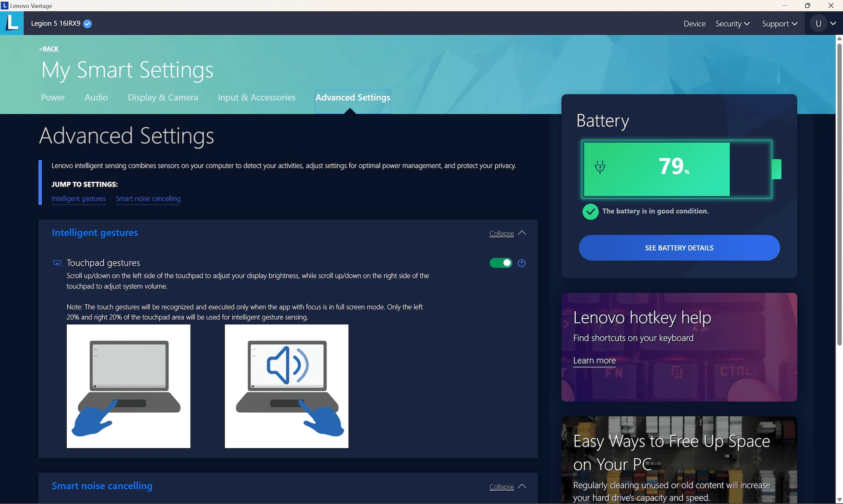Click the battery good-condition green checkmark icon
The height and width of the screenshot is (504, 843).
[x=590, y=212]
